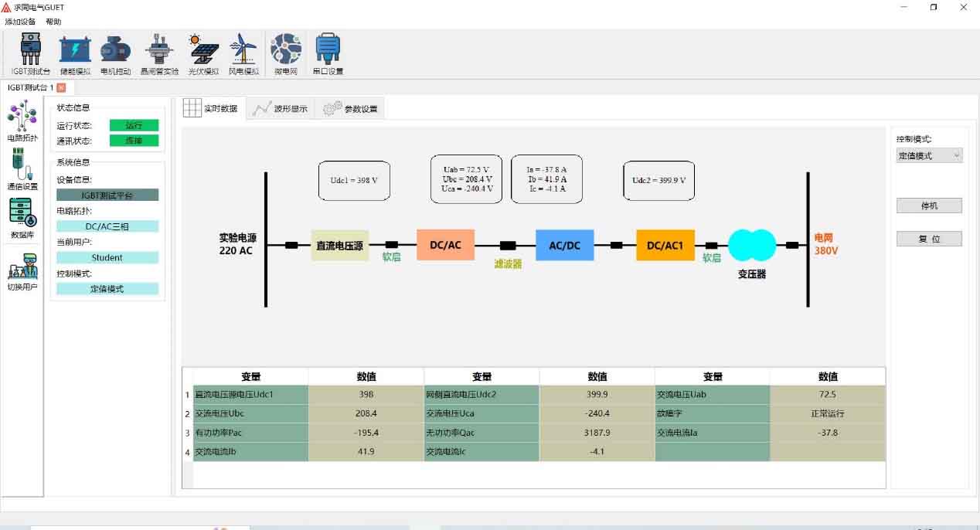
Task: Select the orange DC/AC converter block
Action: [445, 245]
